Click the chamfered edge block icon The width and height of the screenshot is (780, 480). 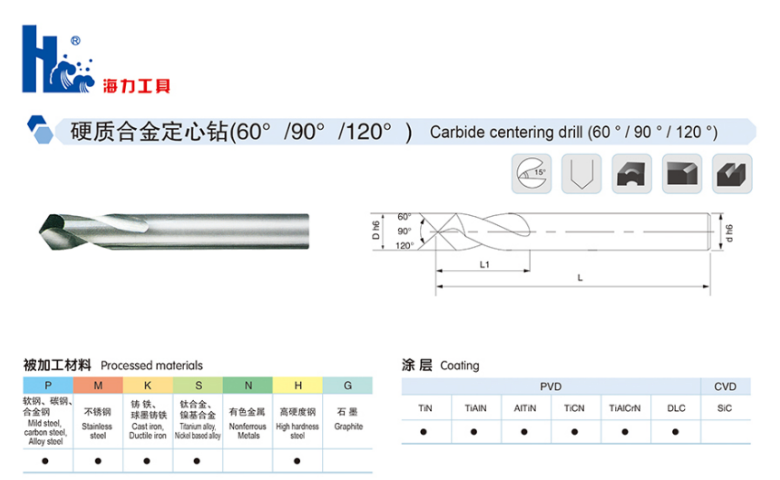[x=682, y=173]
